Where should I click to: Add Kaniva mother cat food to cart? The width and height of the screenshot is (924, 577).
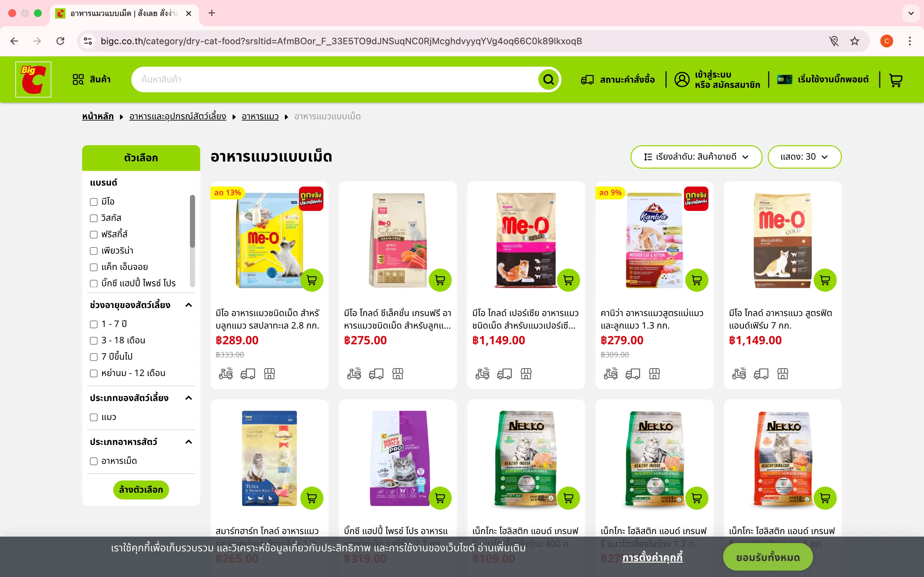(697, 280)
